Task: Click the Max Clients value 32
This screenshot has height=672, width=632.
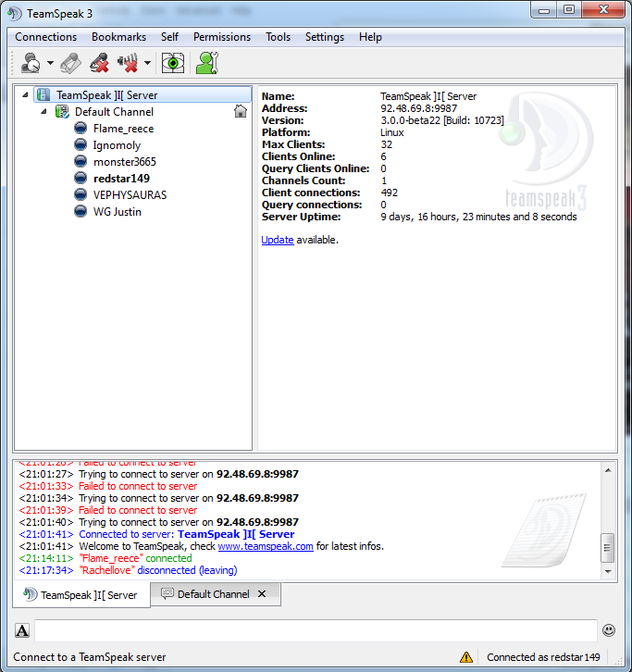Action: [x=387, y=144]
